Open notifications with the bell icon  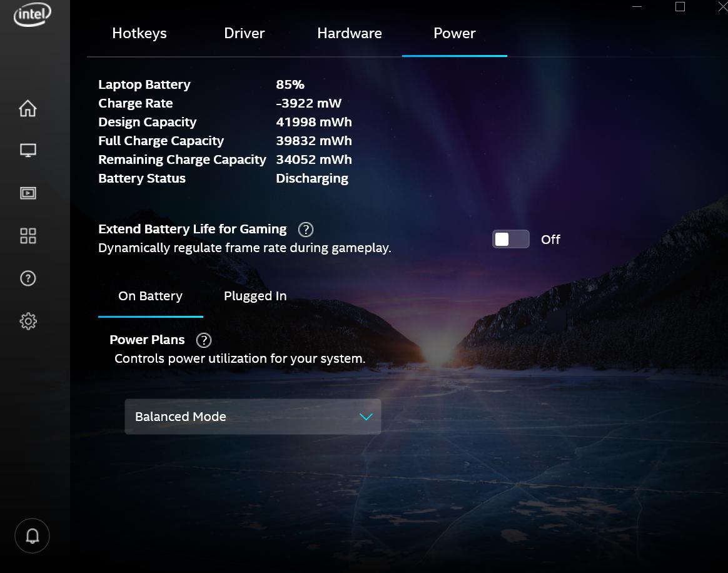click(x=32, y=535)
